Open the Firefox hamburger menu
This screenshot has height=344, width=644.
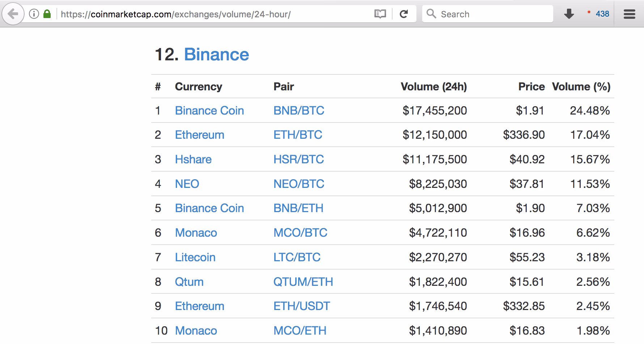tap(629, 14)
